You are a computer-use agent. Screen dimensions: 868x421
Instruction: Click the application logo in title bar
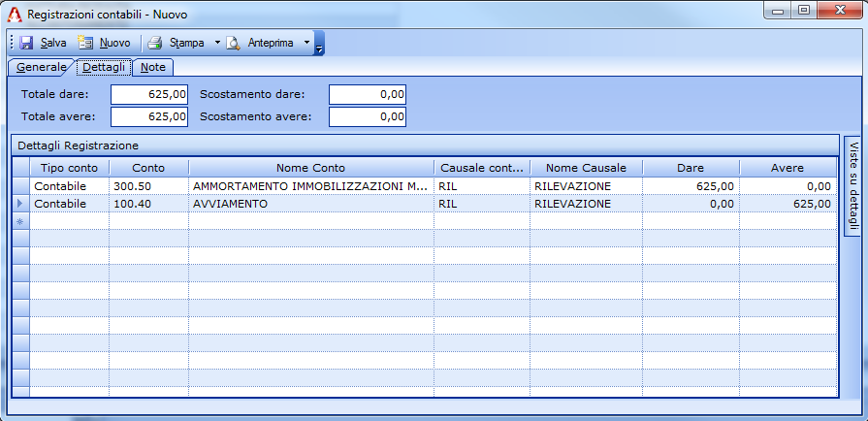click(x=15, y=15)
